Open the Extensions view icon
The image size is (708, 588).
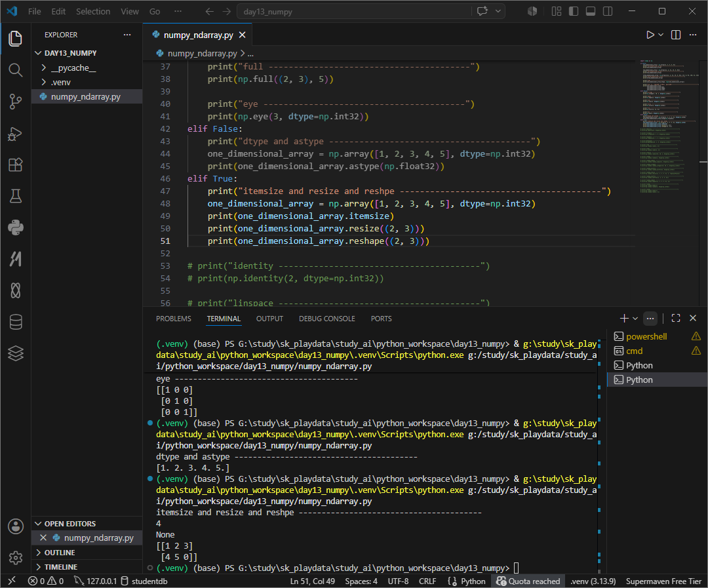tap(15, 165)
